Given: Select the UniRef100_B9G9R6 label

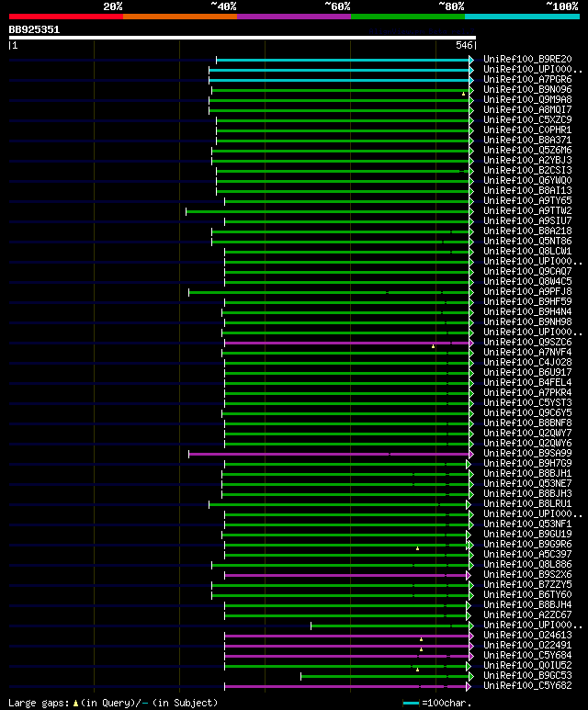Looking at the screenshot, I should 527,545.
